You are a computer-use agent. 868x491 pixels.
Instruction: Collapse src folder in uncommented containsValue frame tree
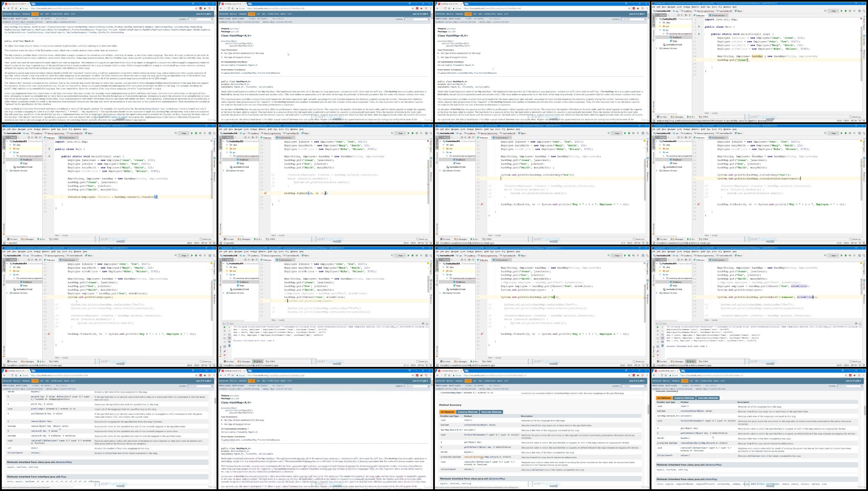pyautogui.click(x=660, y=152)
